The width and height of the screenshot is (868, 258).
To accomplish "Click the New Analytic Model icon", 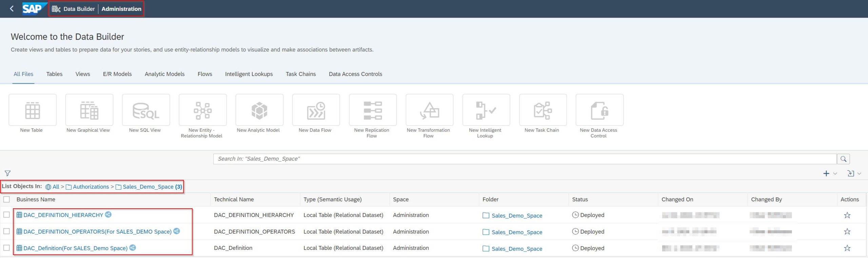I will click(x=259, y=110).
